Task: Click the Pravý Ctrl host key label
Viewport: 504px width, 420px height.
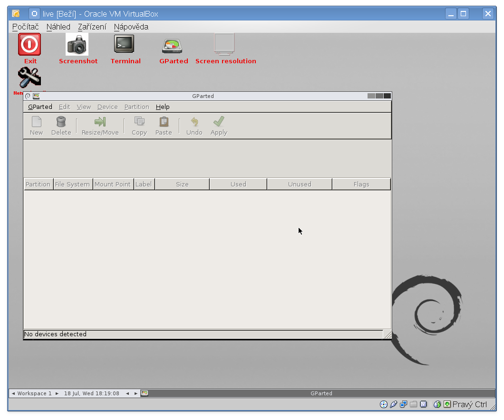Action: pos(470,404)
